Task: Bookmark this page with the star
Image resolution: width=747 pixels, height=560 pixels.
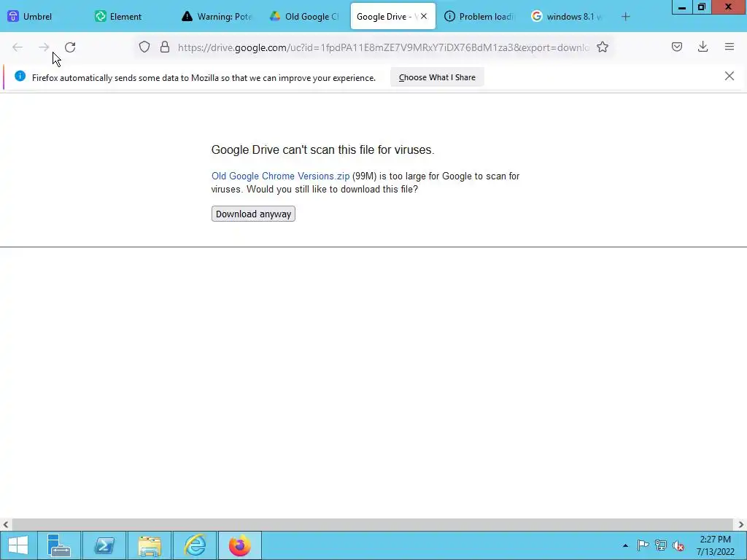Action: pos(603,47)
